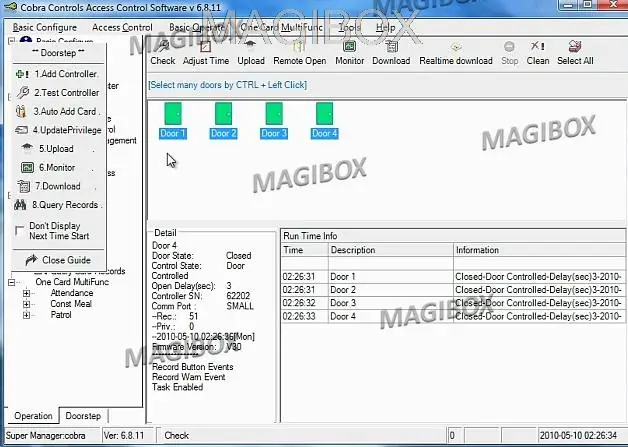The image size is (628, 447).
Task: Open the Basic Configure menu
Action: coord(44,28)
